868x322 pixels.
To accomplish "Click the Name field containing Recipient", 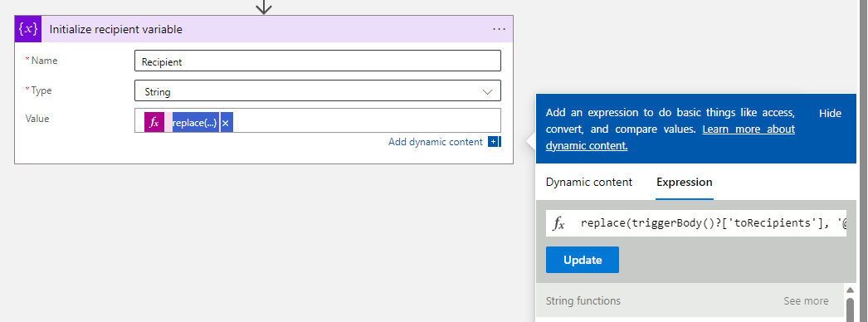I will click(x=318, y=61).
